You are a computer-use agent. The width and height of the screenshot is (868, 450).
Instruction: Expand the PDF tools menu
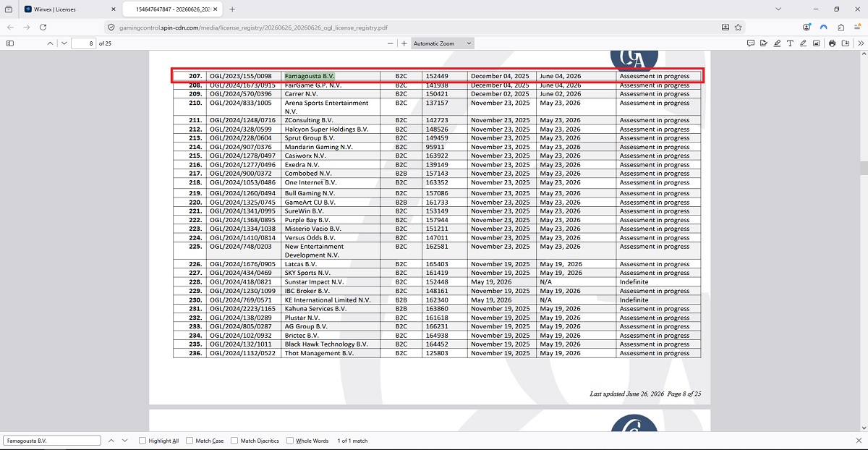860,43
